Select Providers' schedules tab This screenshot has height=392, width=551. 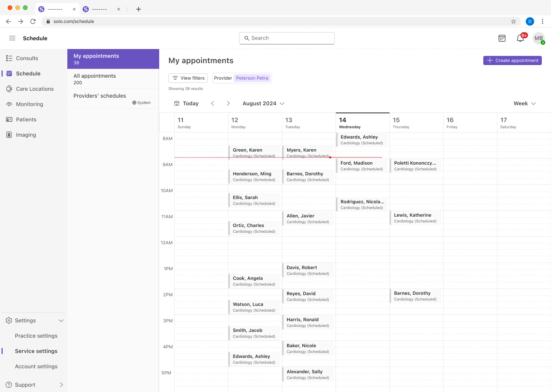pos(113,98)
